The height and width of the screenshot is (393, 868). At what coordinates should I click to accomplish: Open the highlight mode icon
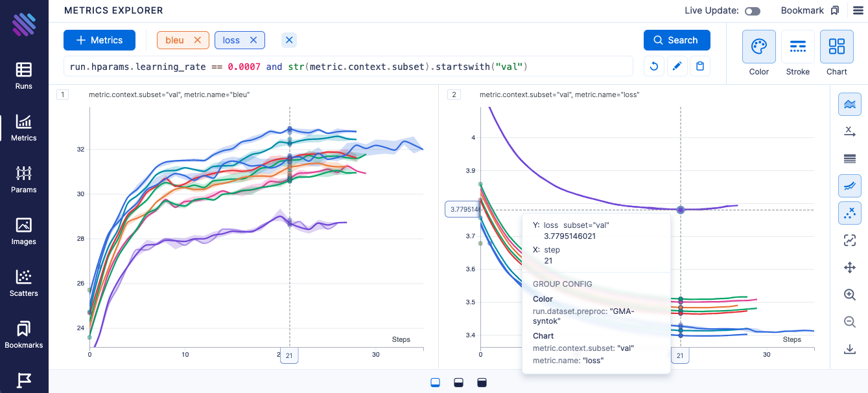pos(850,240)
